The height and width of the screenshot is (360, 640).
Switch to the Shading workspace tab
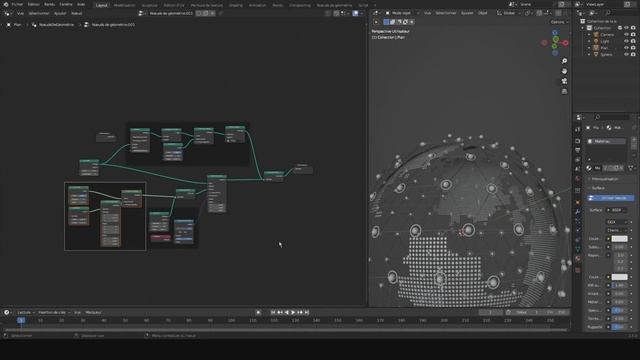click(236, 5)
